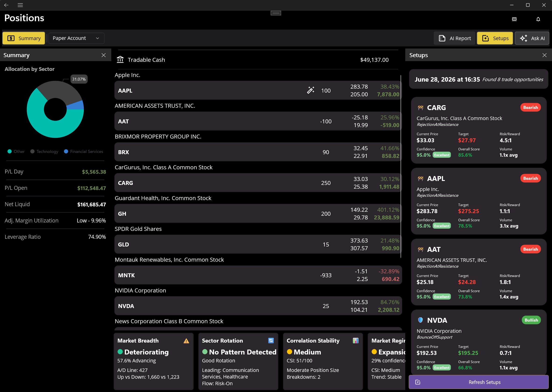Click the drag handle at top center

pyautogui.click(x=276, y=13)
